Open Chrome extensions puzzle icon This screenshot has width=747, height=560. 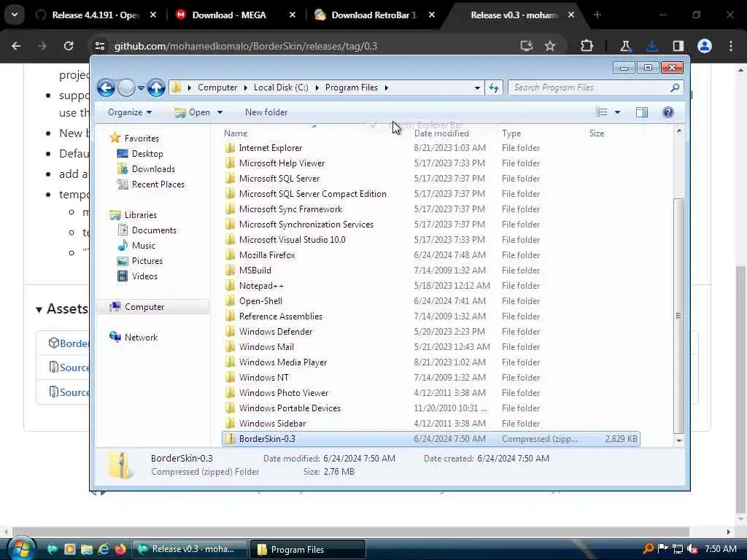click(x=587, y=46)
